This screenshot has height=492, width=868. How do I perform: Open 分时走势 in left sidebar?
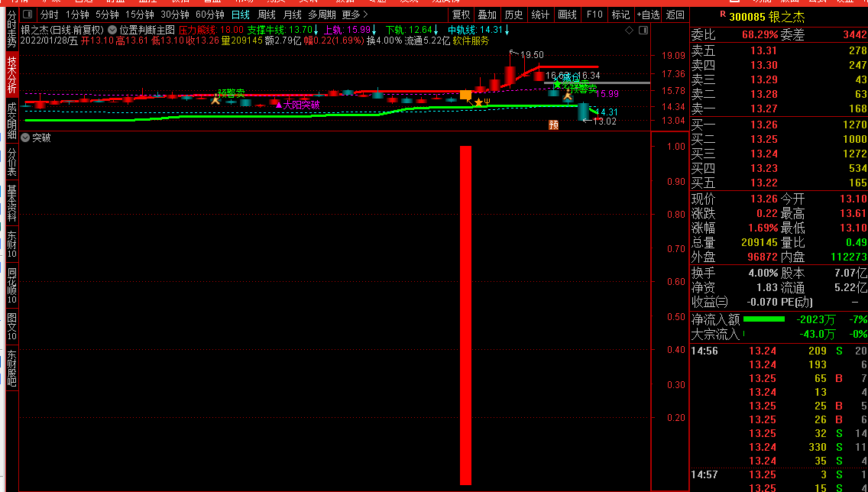point(11,29)
